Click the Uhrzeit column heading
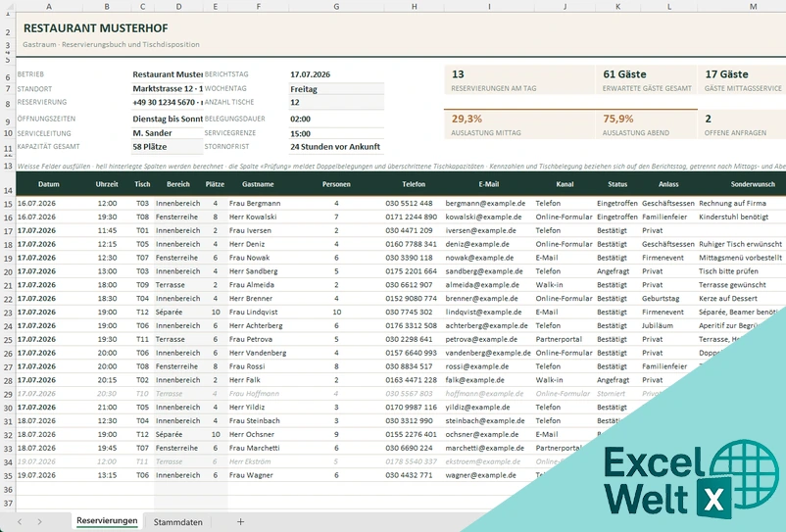The height and width of the screenshot is (532, 786). pyautogui.click(x=107, y=184)
